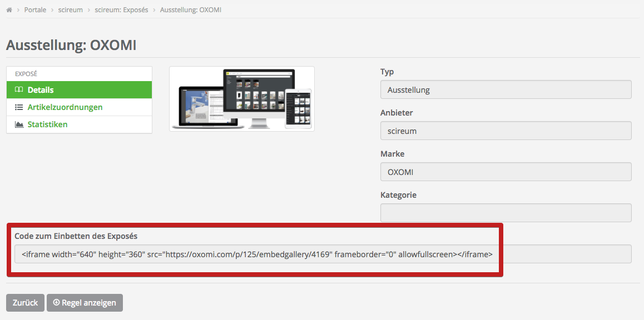Click the Typ field showing Ausstellung

(x=506, y=89)
